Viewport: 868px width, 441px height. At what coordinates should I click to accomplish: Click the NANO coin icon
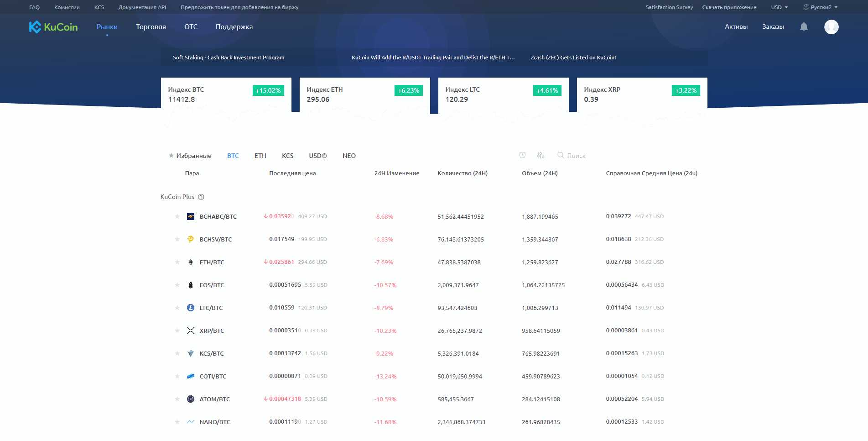click(191, 422)
